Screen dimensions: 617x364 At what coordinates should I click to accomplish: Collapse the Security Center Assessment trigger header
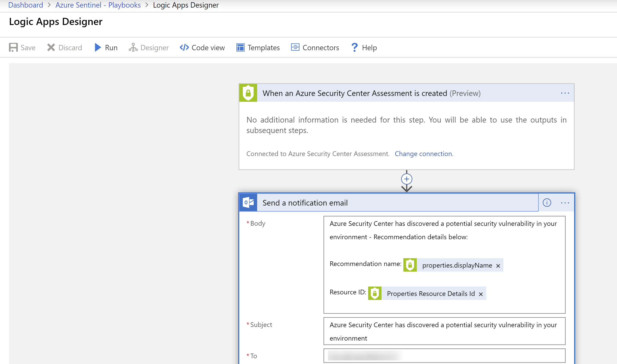coord(406,93)
